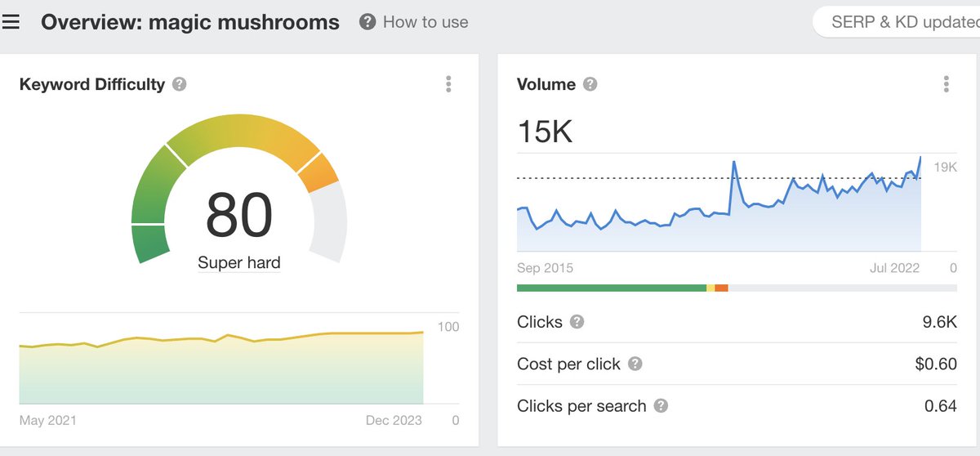Click the Sep 2015 chart date label
Image resolution: width=980 pixels, height=456 pixels.
pos(546,268)
